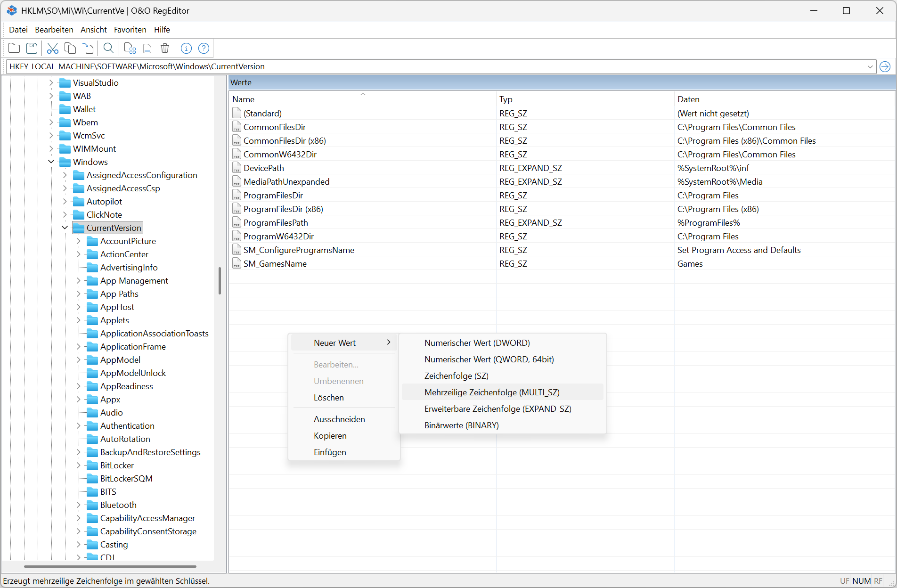897x588 pixels.
Task: Open the Ansicht menu
Action: 94,30
